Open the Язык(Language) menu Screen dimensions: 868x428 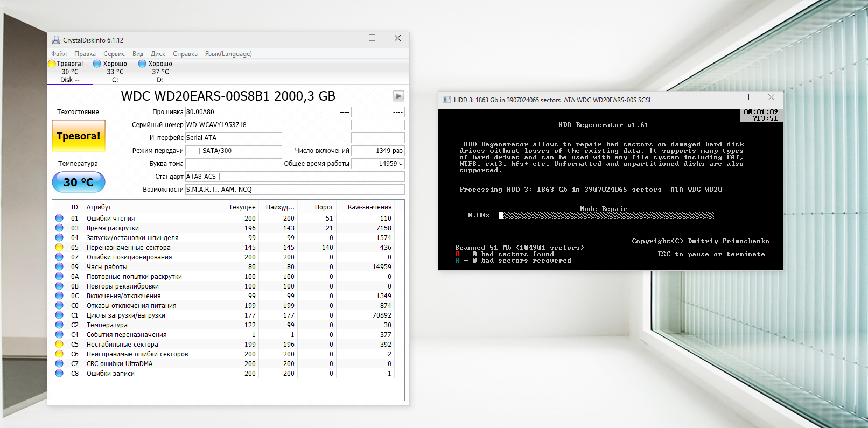pyautogui.click(x=228, y=54)
